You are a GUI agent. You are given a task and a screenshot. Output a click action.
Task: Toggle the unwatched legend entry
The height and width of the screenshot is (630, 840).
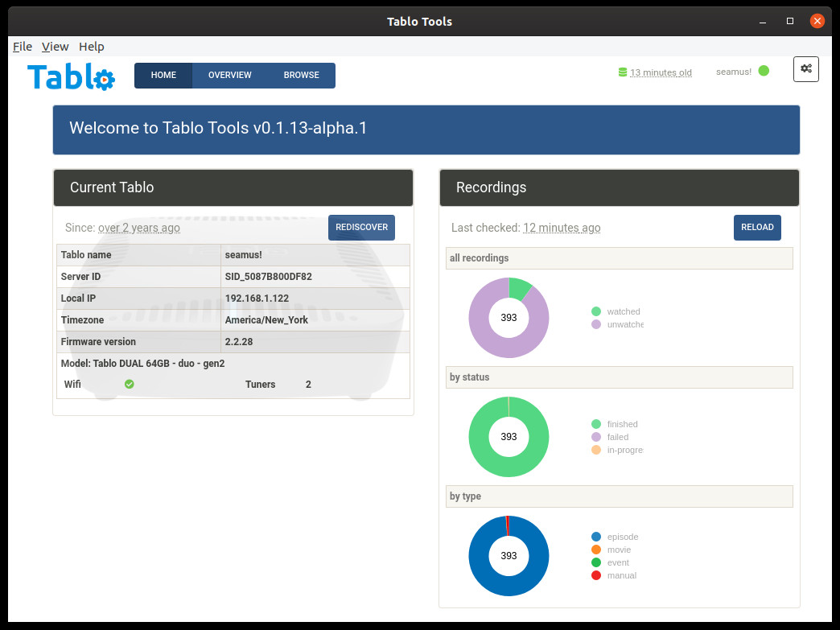tap(624, 324)
